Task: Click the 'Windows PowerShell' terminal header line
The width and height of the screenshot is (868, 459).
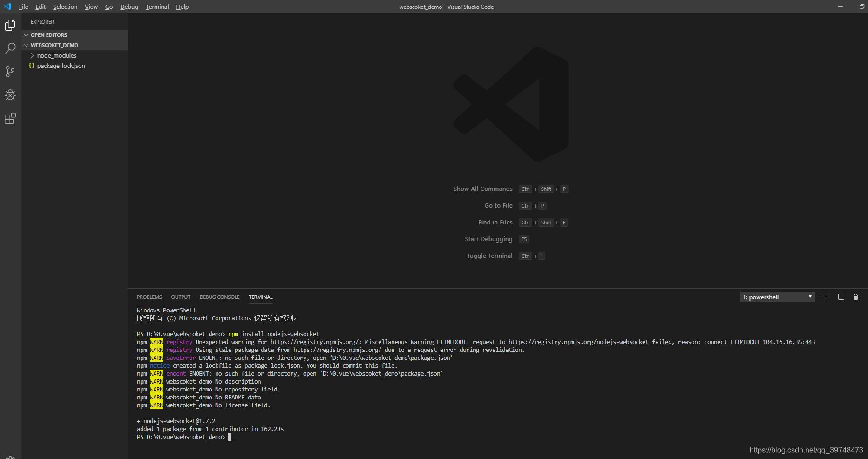Action: (166, 310)
